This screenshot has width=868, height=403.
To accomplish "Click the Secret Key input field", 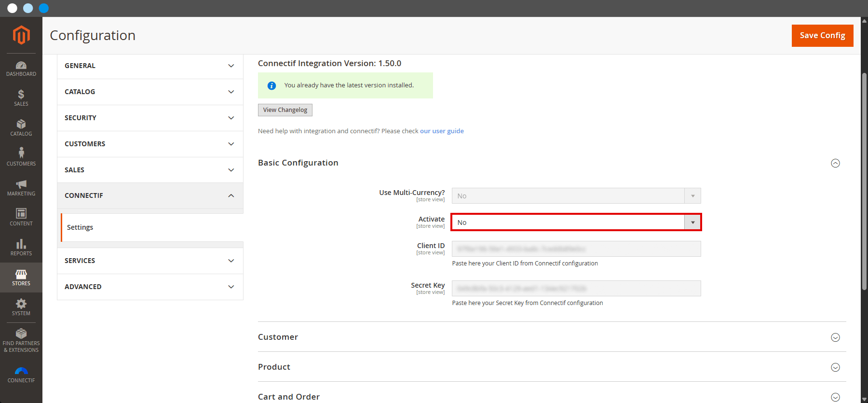I will click(x=576, y=289).
